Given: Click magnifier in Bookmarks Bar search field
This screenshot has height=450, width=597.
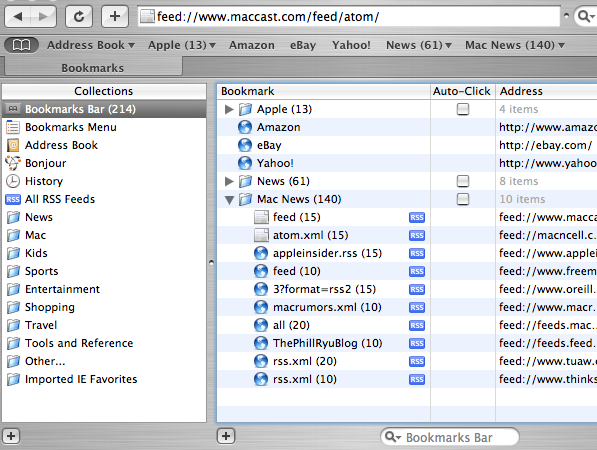Looking at the screenshot, I should (x=392, y=437).
